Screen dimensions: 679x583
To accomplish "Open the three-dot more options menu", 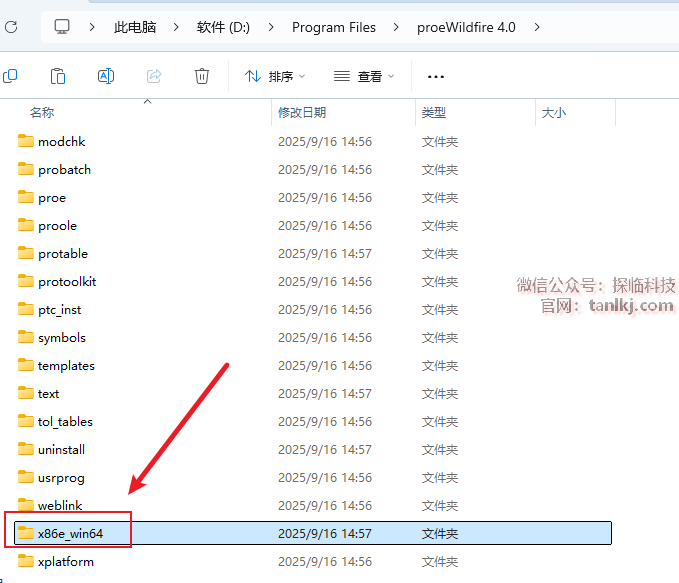I will point(435,76).
